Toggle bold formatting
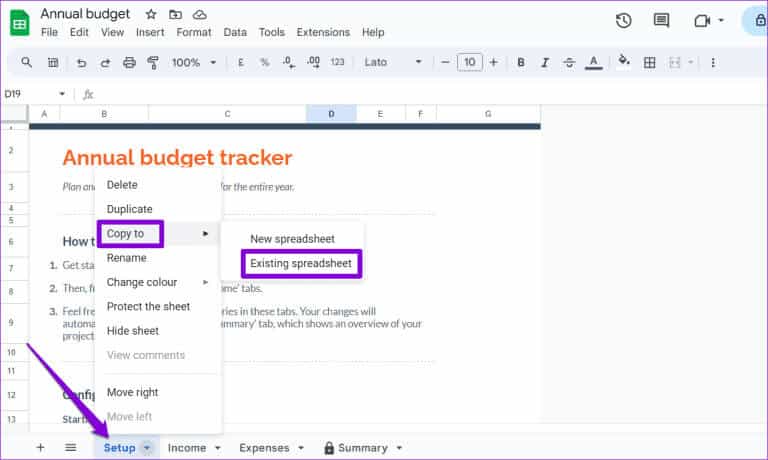This screenshot has width=768, height=460. 521,63
